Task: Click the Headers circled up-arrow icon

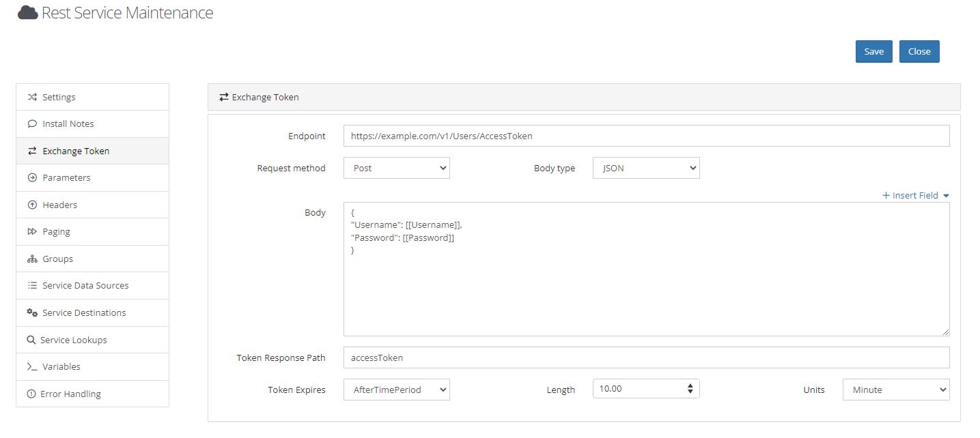Action: click(32, 205)
